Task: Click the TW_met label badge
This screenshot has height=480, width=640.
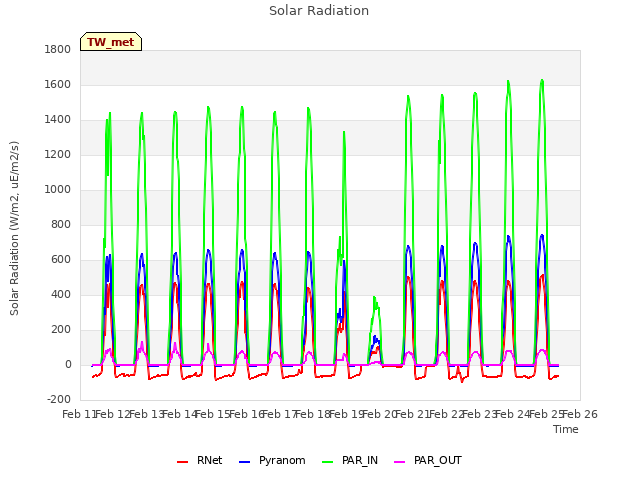Action: coord(111,42)
